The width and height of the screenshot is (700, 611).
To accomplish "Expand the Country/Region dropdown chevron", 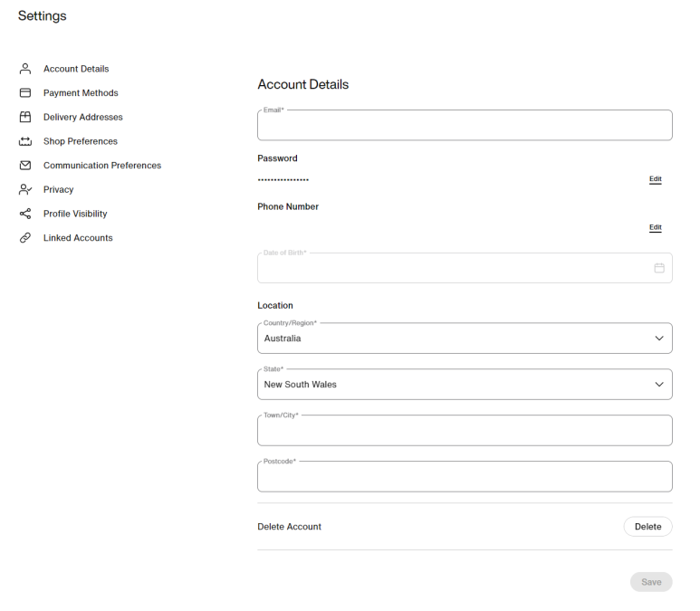I will tap(659, 339).
